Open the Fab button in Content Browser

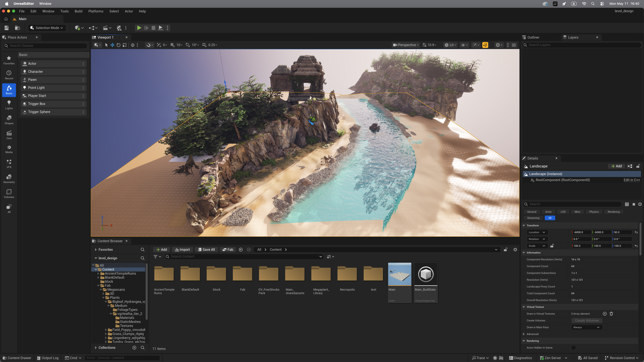pyautogui.click(x=228, y=250)
